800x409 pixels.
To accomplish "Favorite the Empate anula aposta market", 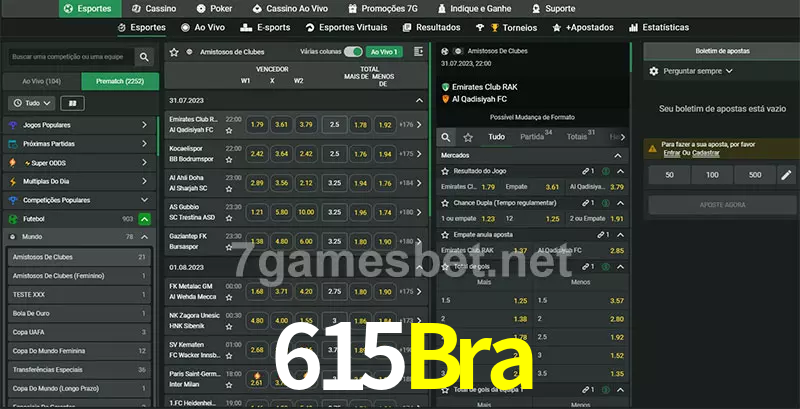I will 445,235.
